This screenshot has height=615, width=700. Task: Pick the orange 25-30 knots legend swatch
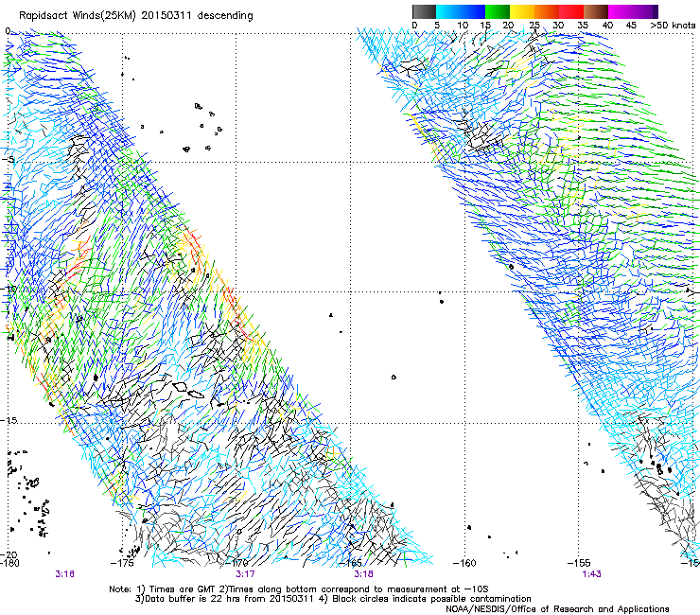[x=547, y=11]
